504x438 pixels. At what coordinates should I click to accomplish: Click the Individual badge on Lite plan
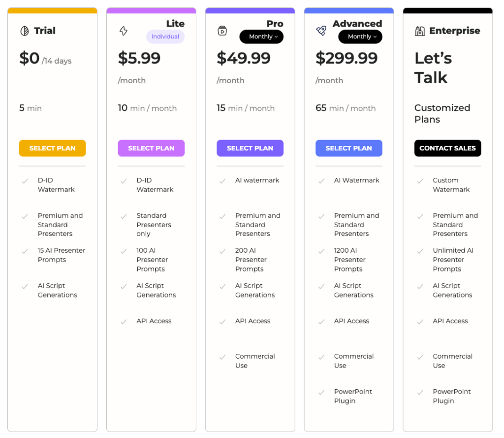pos(165,36)
